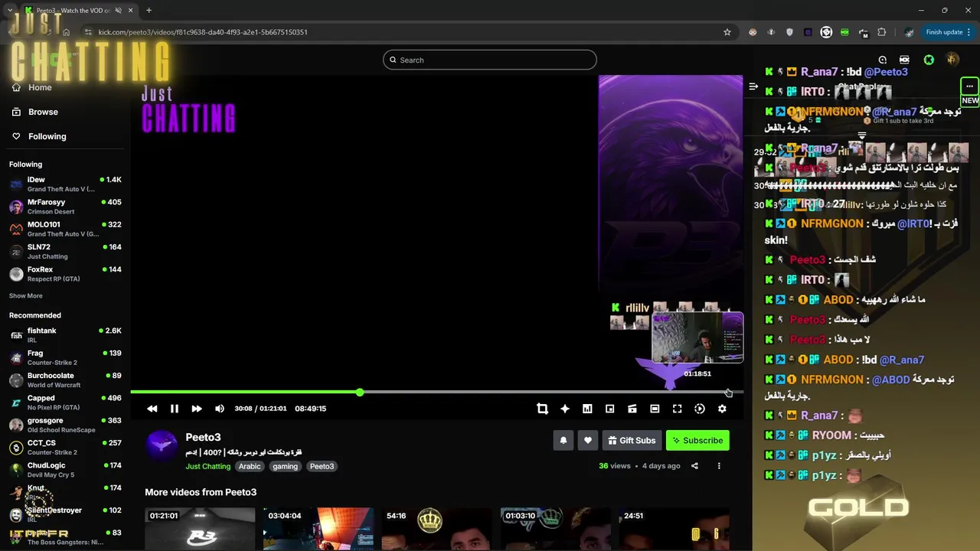This screenshot has height=551, width=980.
Task: Open the 54:16 video thumbnail
Action: point(436,529)
